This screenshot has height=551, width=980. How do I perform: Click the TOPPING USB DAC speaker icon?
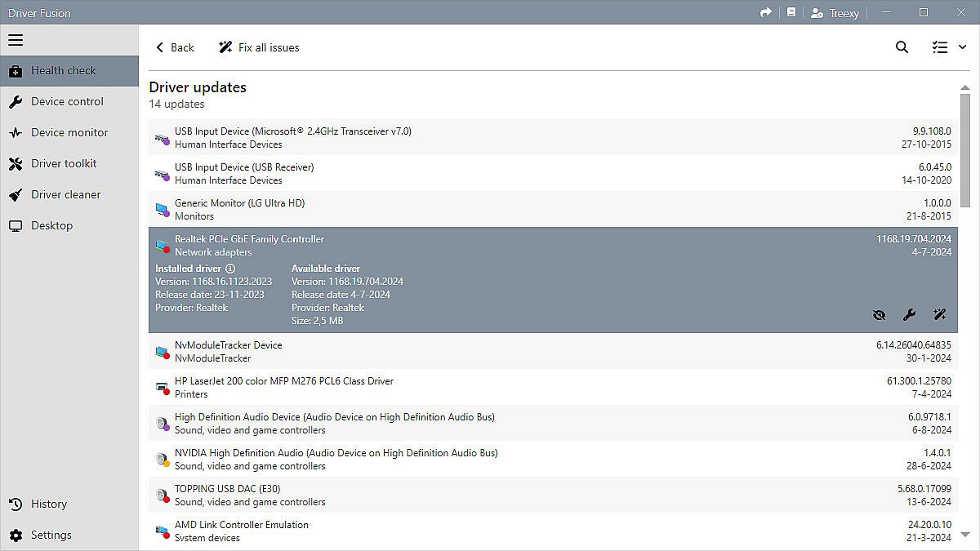click(162, 495)
